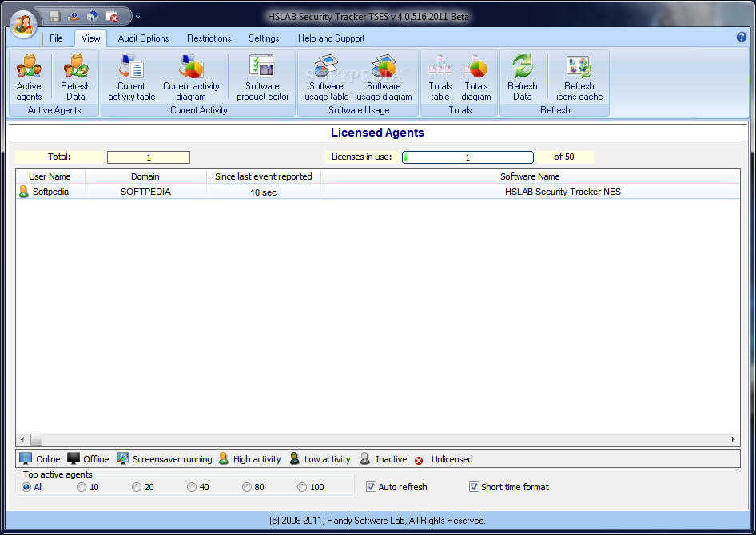Click Refresh Data in Refresh group
The image size is (756, 535).
pos(522,77)
